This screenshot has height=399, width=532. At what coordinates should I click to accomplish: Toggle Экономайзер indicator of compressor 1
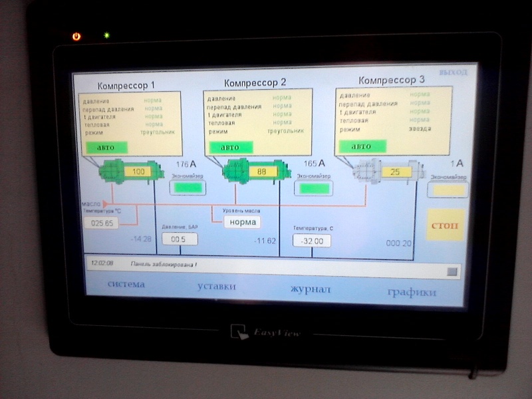188,188
